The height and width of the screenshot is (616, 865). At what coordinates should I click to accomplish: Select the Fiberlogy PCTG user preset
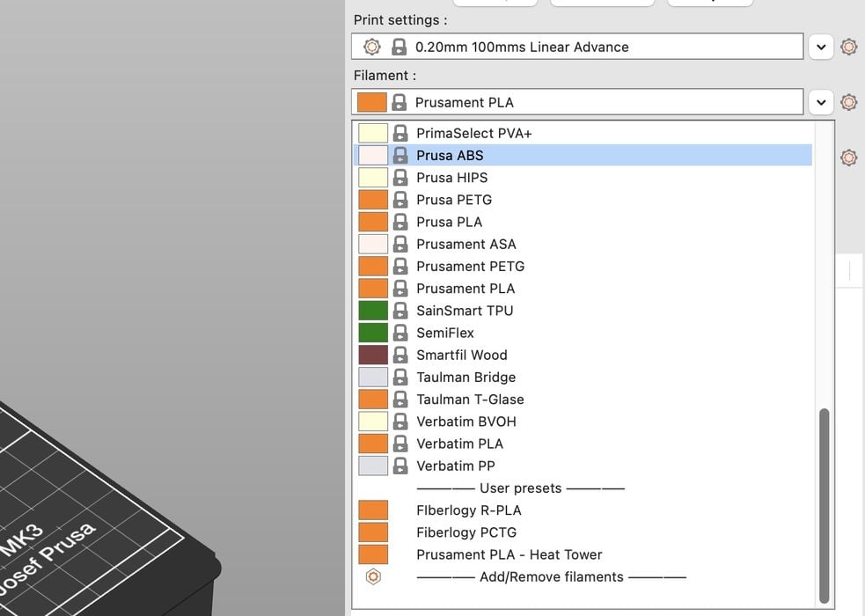(466, 532)
